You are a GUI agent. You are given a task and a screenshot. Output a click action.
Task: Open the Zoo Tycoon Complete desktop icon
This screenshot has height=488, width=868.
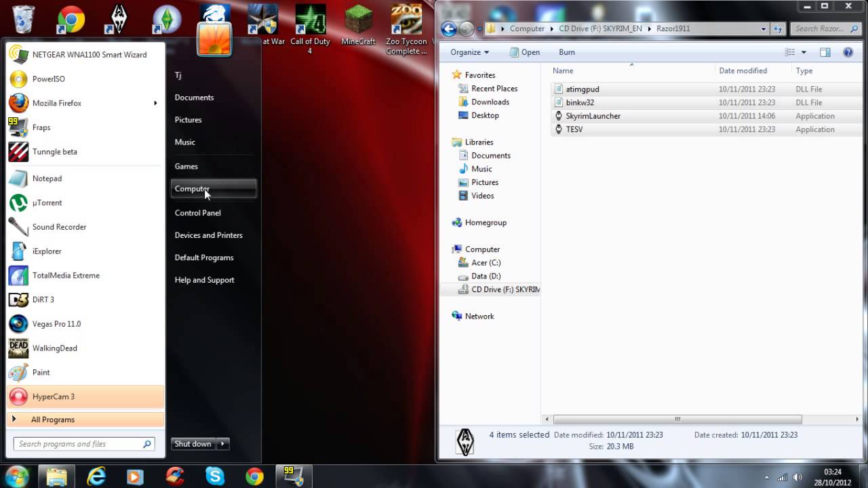(406, 29)
